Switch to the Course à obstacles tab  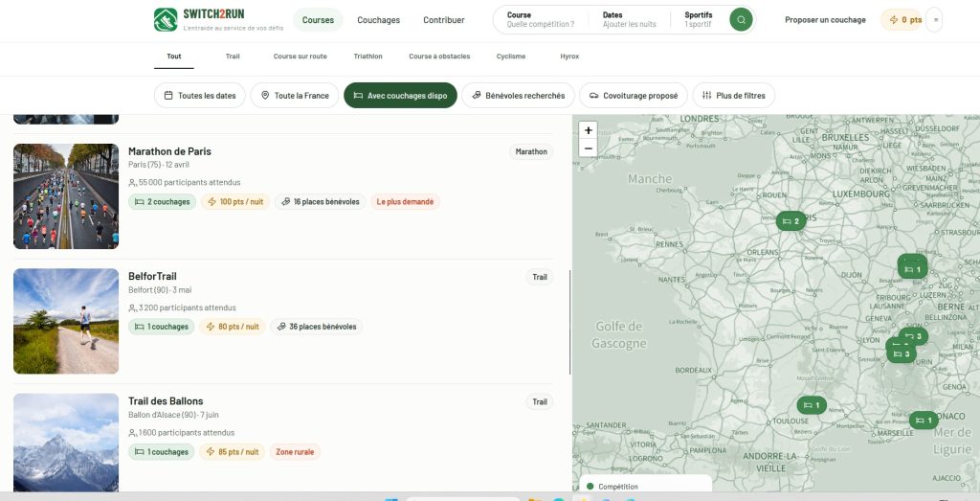(439, 57)
